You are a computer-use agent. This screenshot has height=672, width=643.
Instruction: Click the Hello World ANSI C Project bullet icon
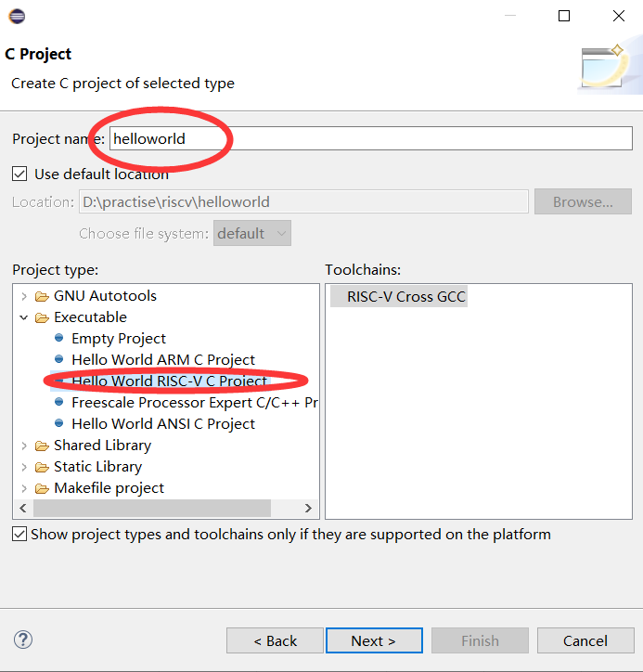coord(59,424)
